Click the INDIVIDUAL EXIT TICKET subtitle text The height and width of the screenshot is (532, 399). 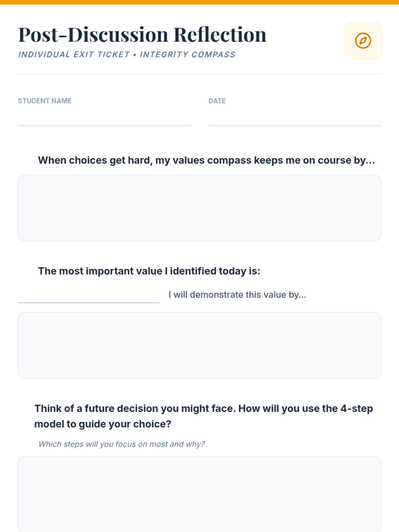pyautogui.click(x=74, y=55)
